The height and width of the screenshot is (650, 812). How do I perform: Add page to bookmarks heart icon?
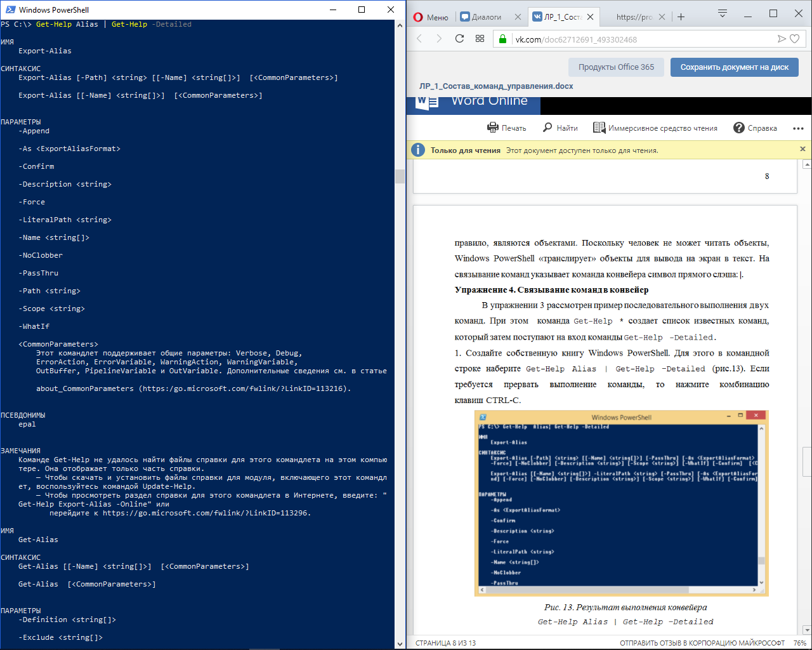(x=794, y=39)
